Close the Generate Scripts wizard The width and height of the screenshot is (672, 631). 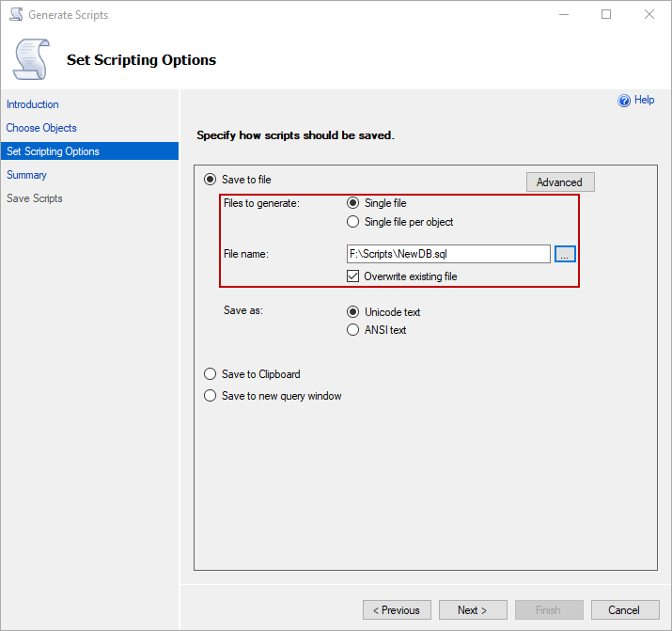pos(649,14)
